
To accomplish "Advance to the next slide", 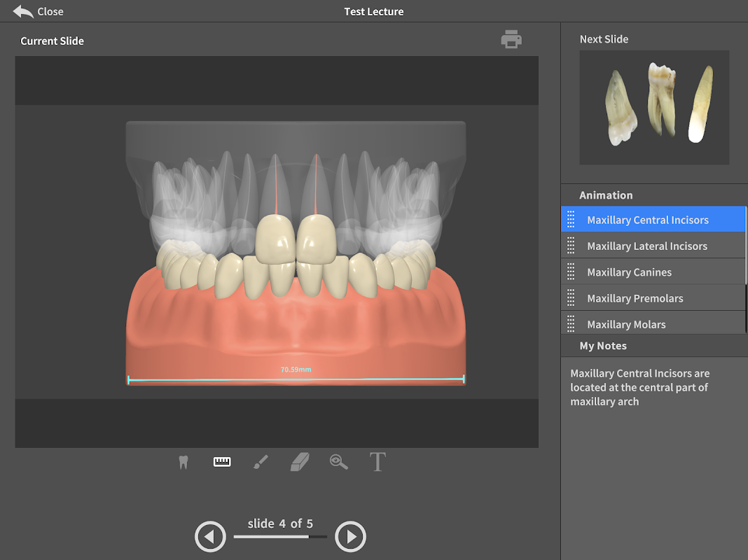I will 350,537.
